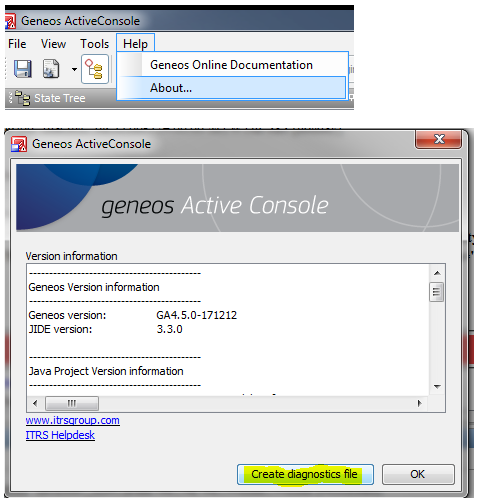Open the ITRS Helpdesk link
This screenshot has height=498, width=477.
(x=60, y=435)
